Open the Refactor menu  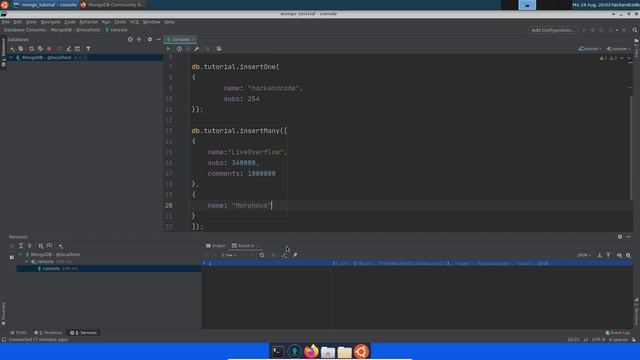(x=89, y=22)
